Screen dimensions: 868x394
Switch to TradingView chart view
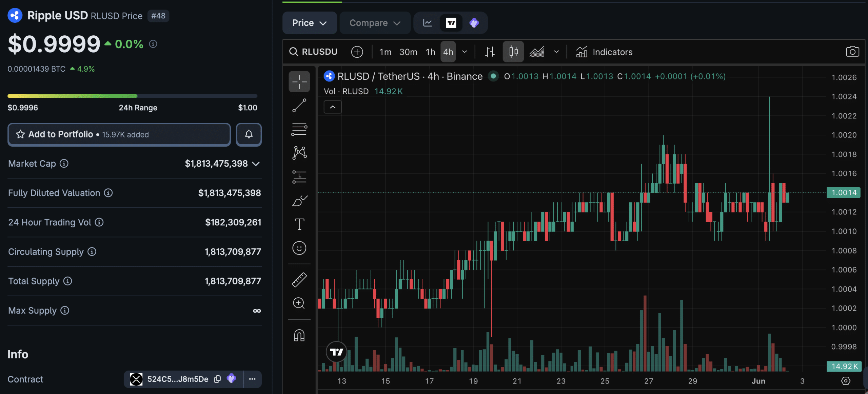pyautogui.click(x=451, y=23)
